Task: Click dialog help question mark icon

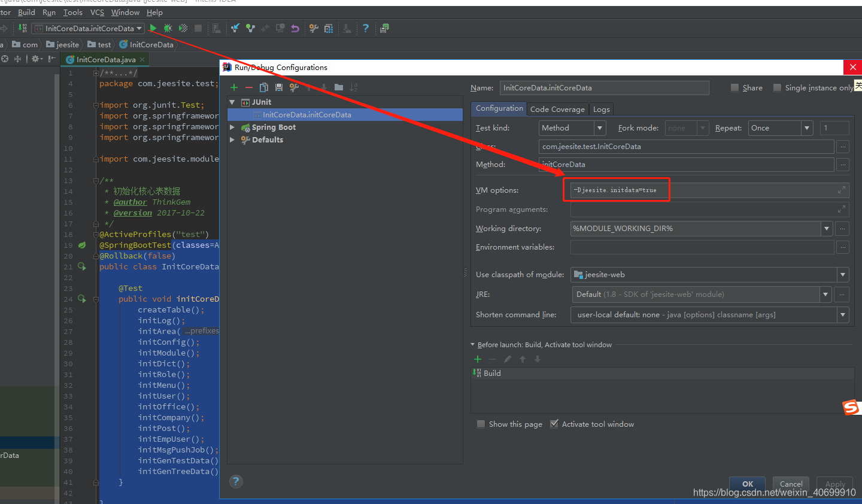Action: (x=236, y=481)
